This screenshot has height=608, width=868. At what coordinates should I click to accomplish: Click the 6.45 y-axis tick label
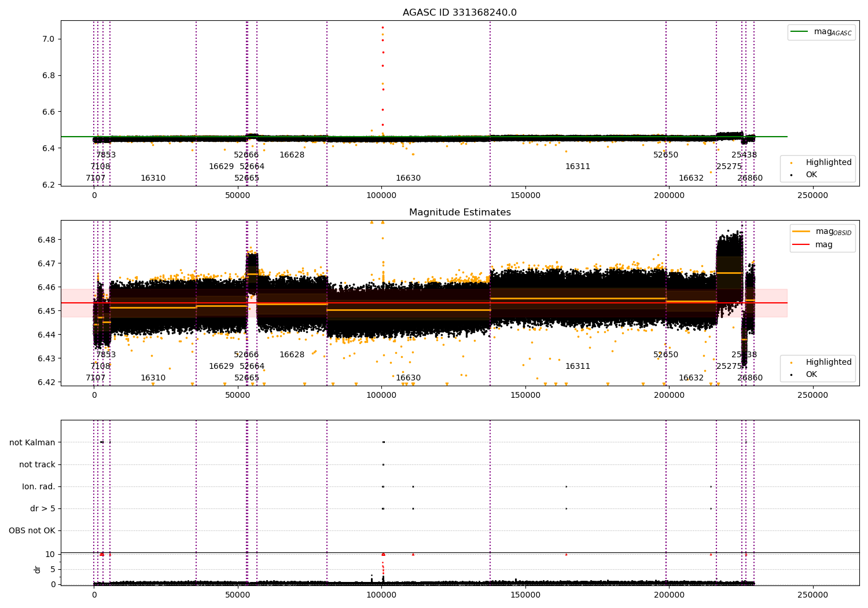coord(47,311)
